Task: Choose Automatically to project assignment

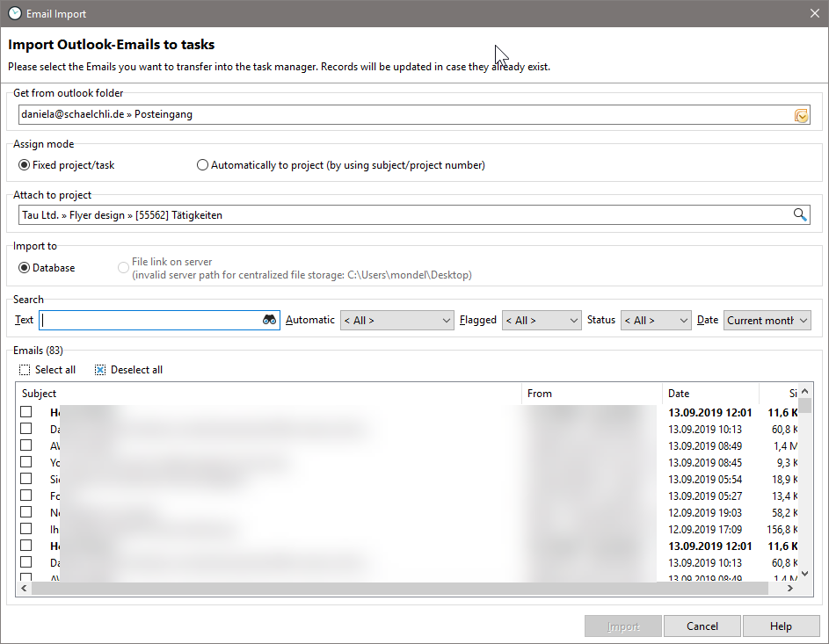Action: (x=202, y=164)
